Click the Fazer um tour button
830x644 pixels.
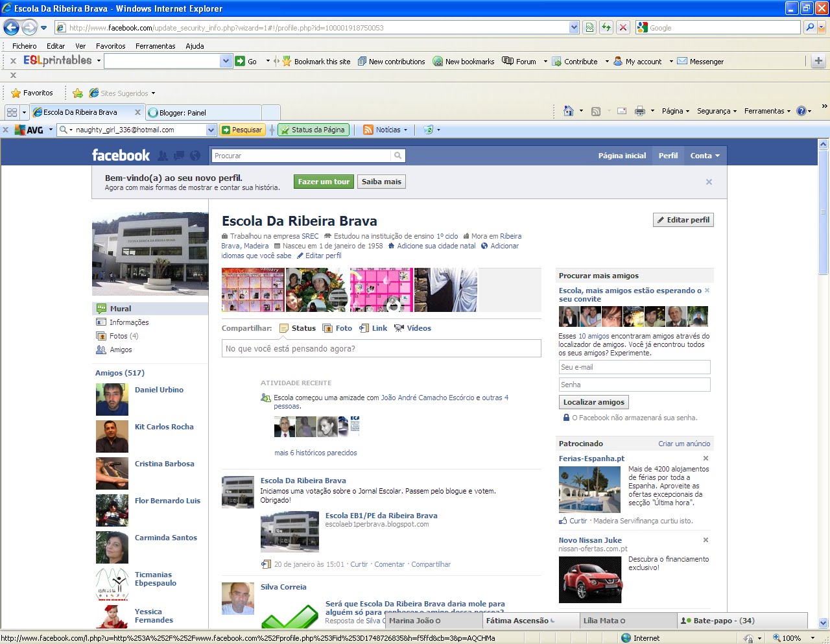[324, 182]
